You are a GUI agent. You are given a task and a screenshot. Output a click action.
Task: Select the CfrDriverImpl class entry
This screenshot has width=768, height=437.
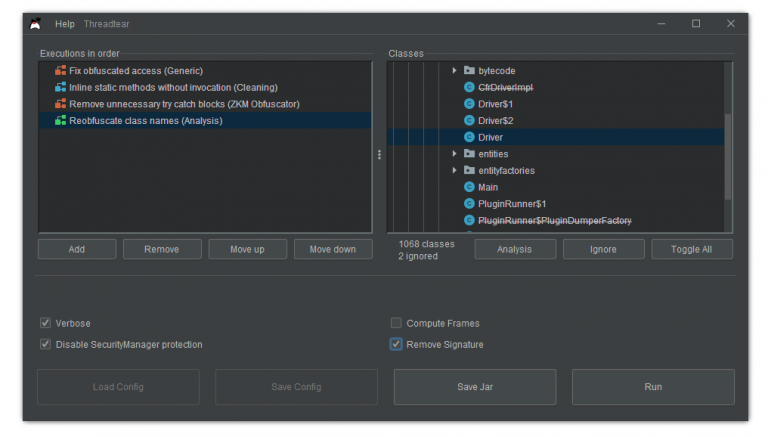tap(505, 87)
